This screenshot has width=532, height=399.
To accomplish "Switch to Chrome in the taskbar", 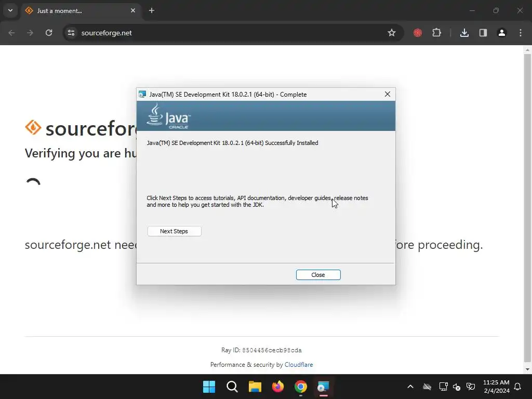I will tap(301, 387).
